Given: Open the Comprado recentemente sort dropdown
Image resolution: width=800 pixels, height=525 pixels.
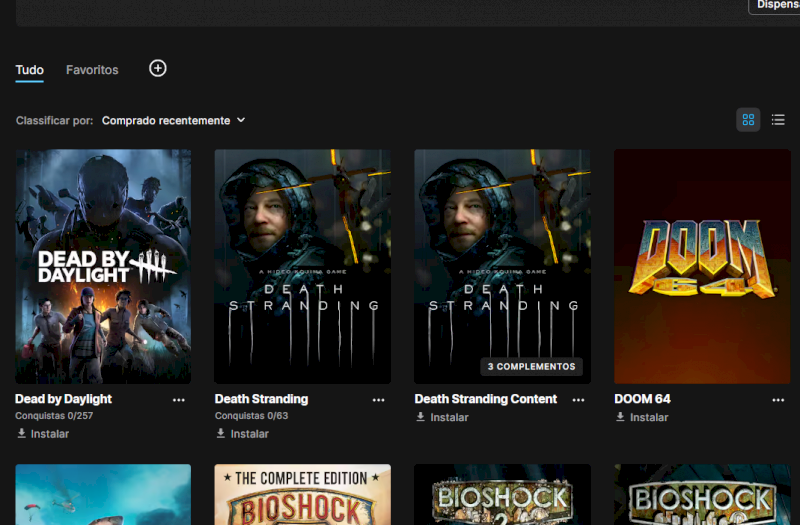Looking at the screenshot, I should pos(173,120).
